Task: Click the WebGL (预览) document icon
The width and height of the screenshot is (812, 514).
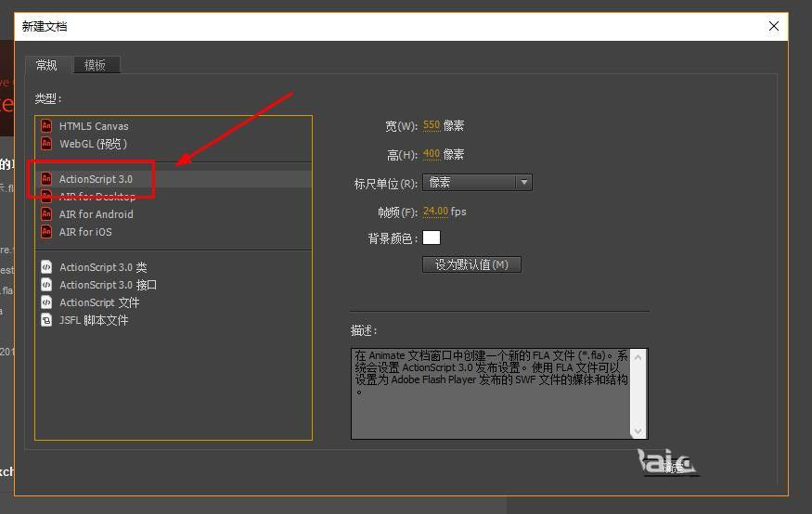Action: [46, 144]
